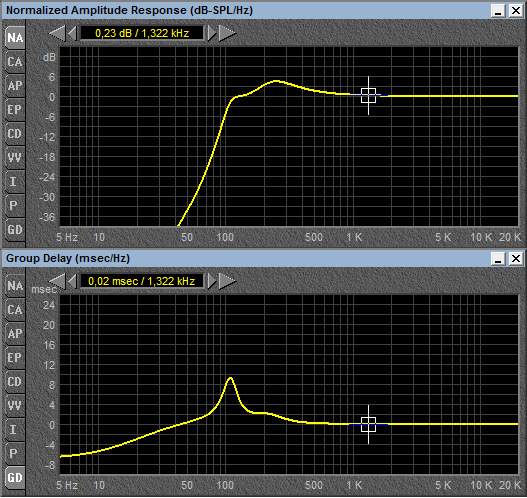Select the P tab in the top window
The width and height of the screenshot is (527, 498).
[x=15, y=206]
